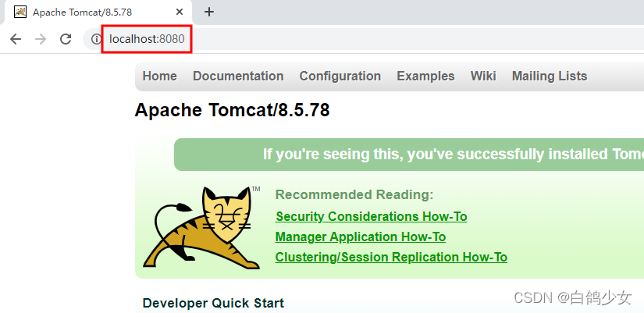
Task: Open Security Considerations How-To link
Action: point(372,216)
